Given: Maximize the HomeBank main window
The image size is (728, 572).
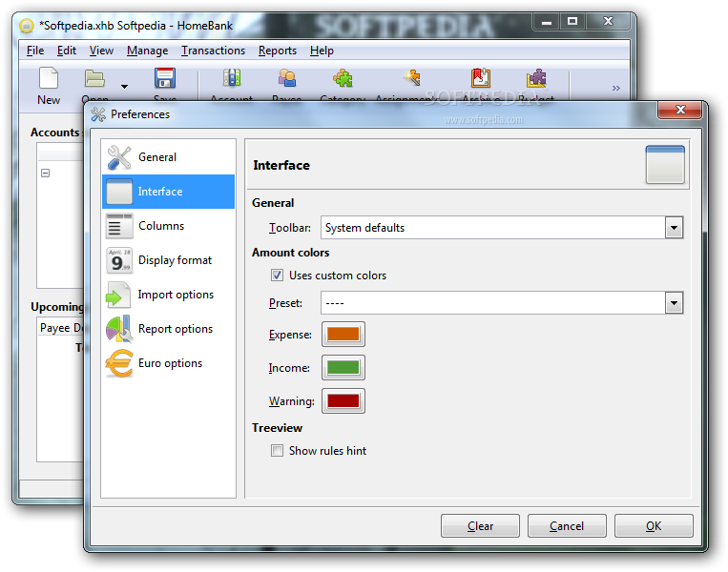Looking at the screenshot, I should pyautogui.click(x=572, y=21).
